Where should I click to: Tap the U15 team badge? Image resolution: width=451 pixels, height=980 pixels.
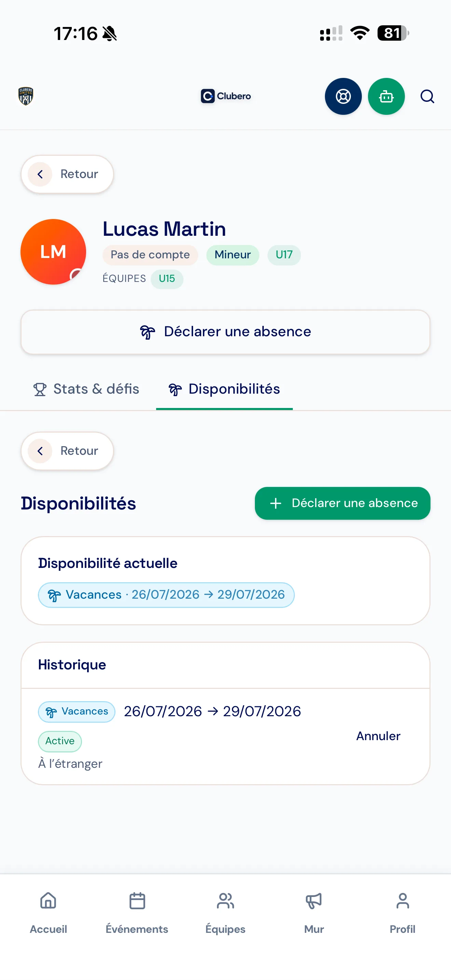(166, 278)
